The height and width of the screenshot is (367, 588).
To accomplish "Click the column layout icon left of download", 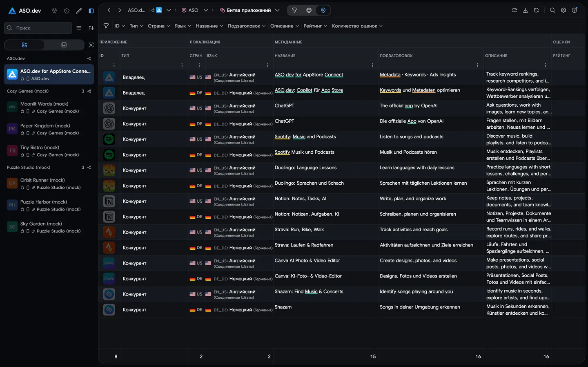I will point(514,10).
